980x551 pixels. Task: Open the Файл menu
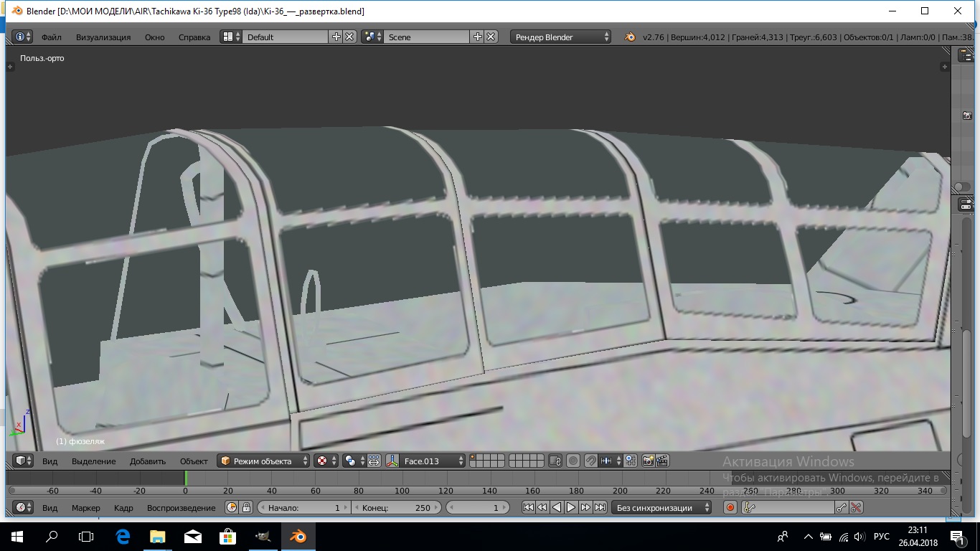click(x=52, y=37)
